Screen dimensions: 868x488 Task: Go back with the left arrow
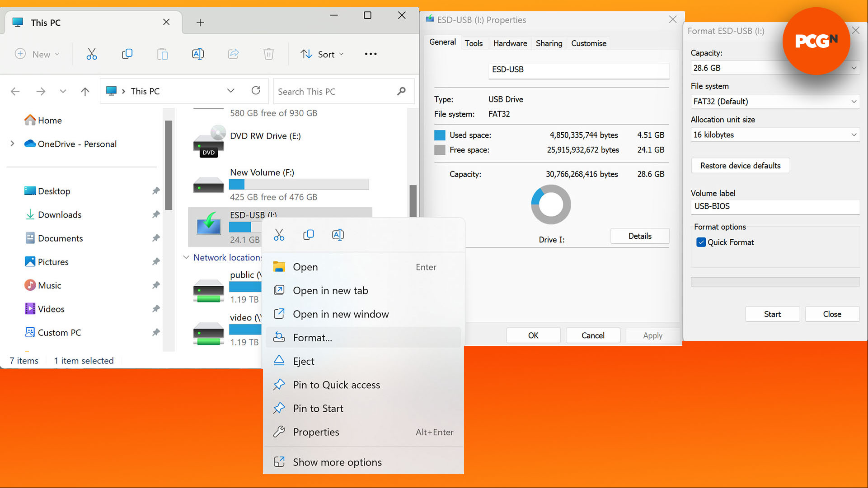click(15, 92)
